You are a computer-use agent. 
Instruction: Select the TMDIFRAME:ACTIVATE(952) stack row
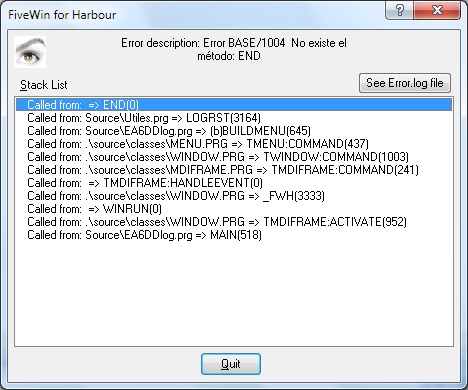click(x=234, y=222)
